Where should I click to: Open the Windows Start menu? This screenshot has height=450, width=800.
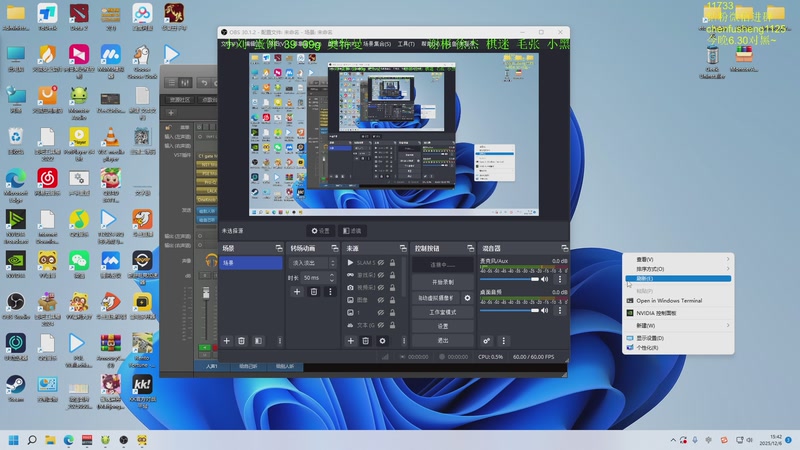point(15,439)
